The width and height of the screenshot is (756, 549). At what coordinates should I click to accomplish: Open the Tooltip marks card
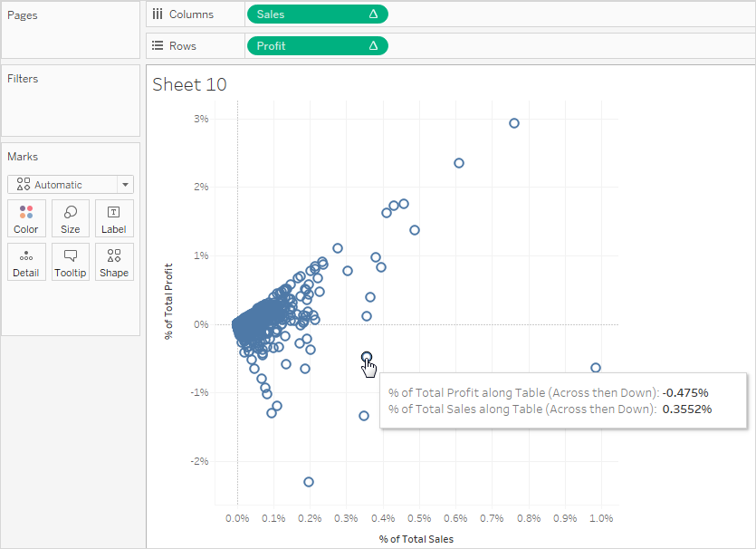pos(71,262)
